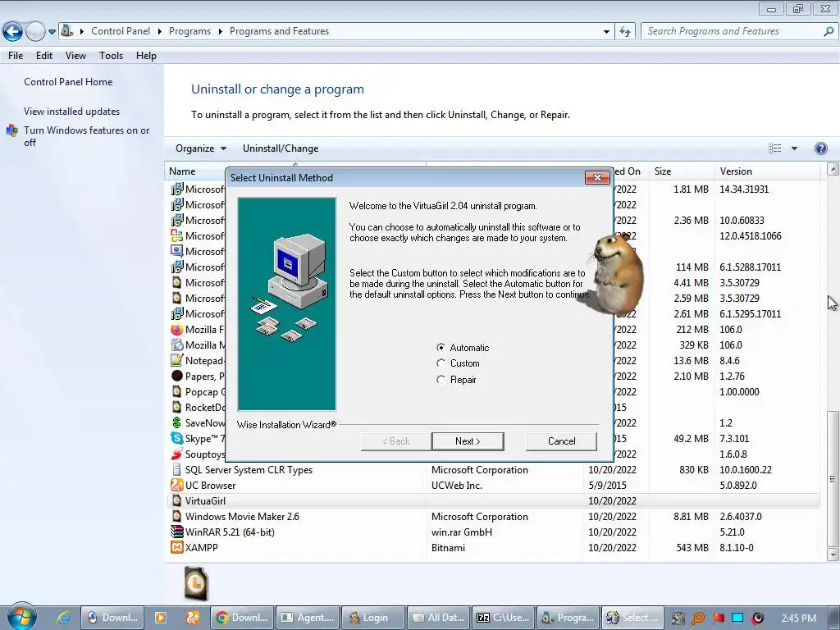Expand address bar history dropdown
Screen dimensions: 840x630
606,32
